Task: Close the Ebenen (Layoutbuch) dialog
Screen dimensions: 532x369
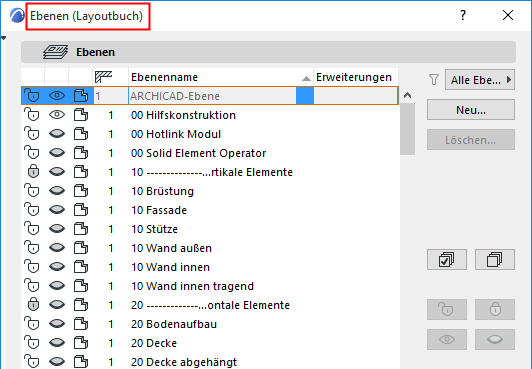Action: (x=508, y=15)
